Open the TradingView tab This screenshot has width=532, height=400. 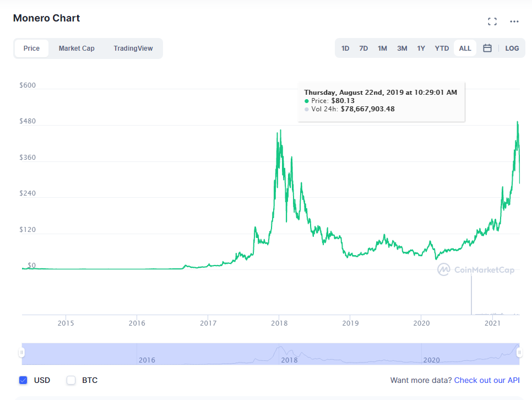tap(133, 48)
